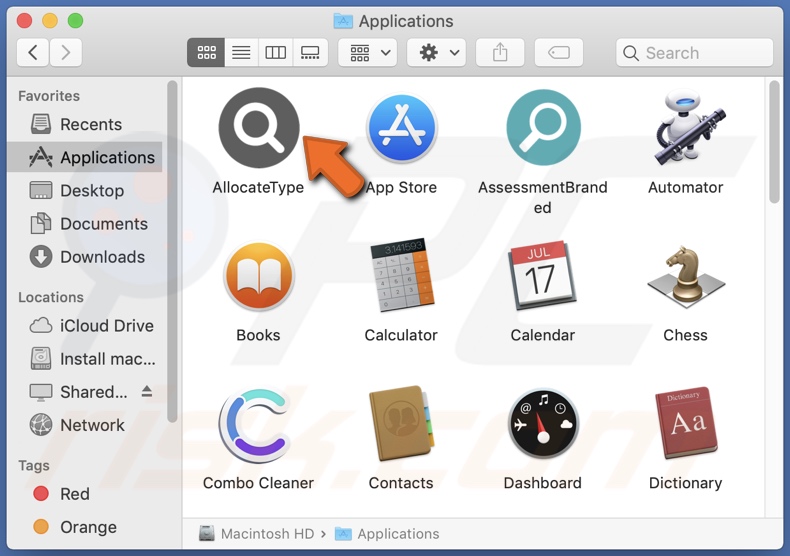Open the App Store icon
Screen dimensions: 790x556
[402, 128]
